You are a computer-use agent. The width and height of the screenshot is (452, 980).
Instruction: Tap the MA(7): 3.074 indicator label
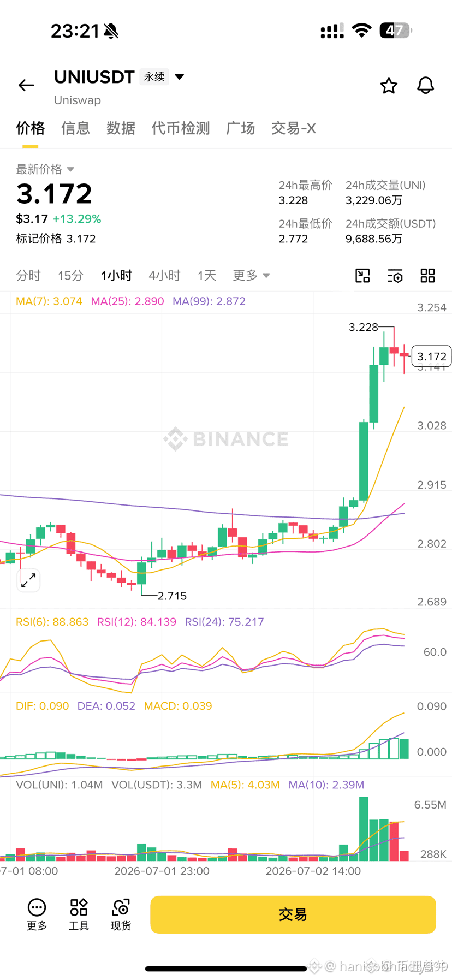click(49, 301)
